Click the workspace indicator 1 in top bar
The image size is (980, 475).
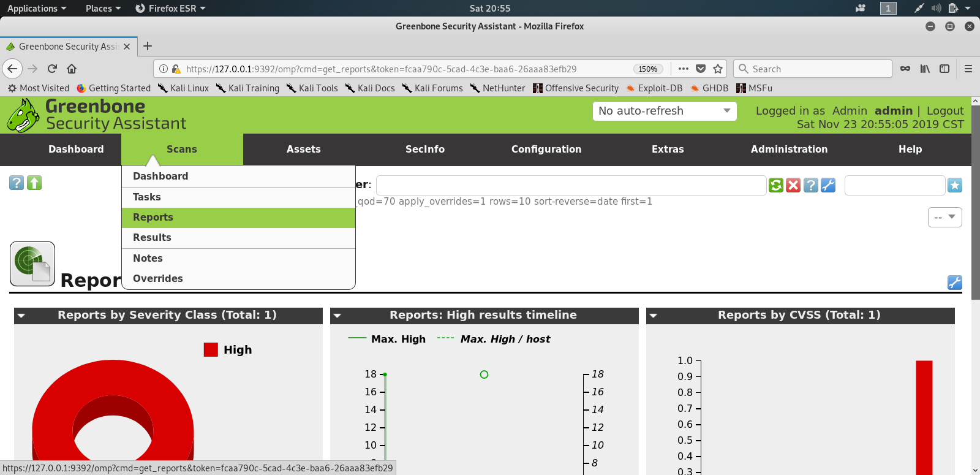[x=888, y=8]
